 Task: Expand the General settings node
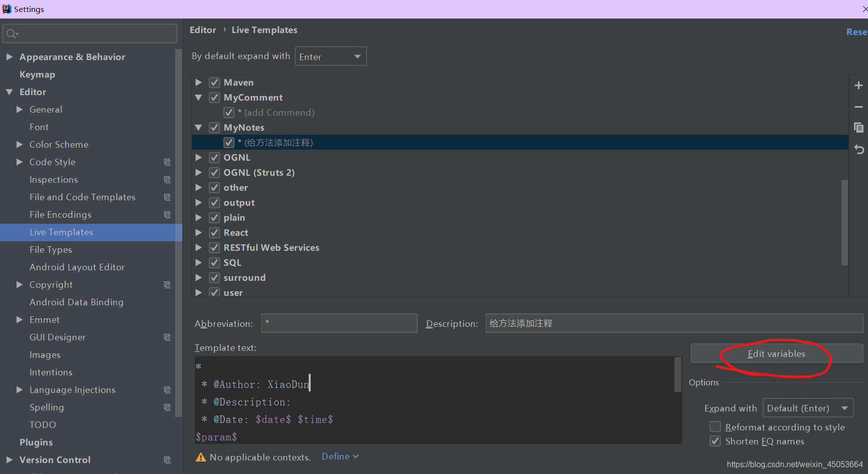[20, 110]
